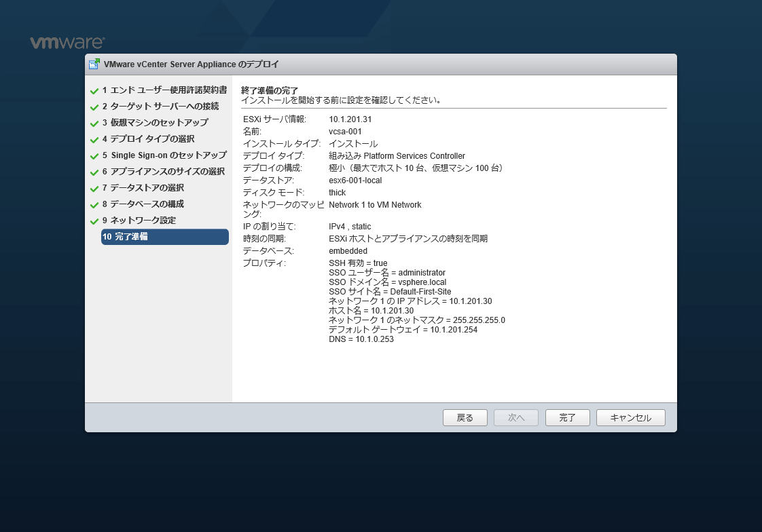Image resolution: width=762 pixels, height=532 pixels.
Task: Click the ネットワークのマッピング label
Action: [284, 209]
